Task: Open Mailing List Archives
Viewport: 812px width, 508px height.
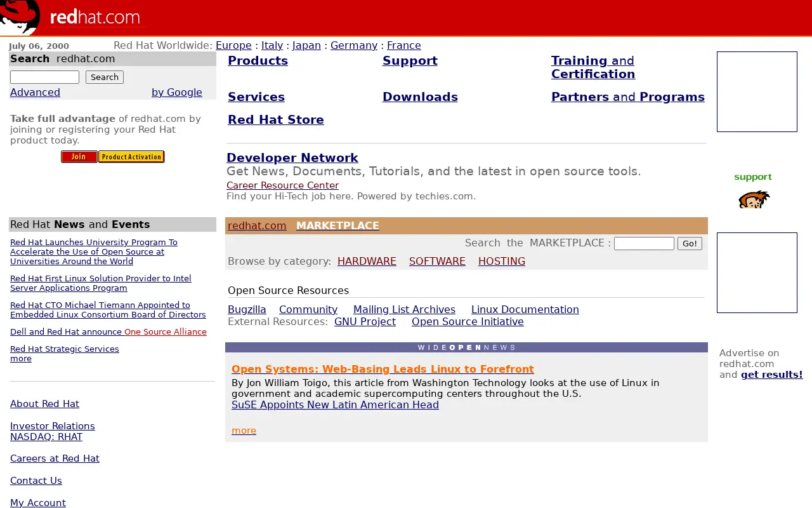Action: click(404, 309)
